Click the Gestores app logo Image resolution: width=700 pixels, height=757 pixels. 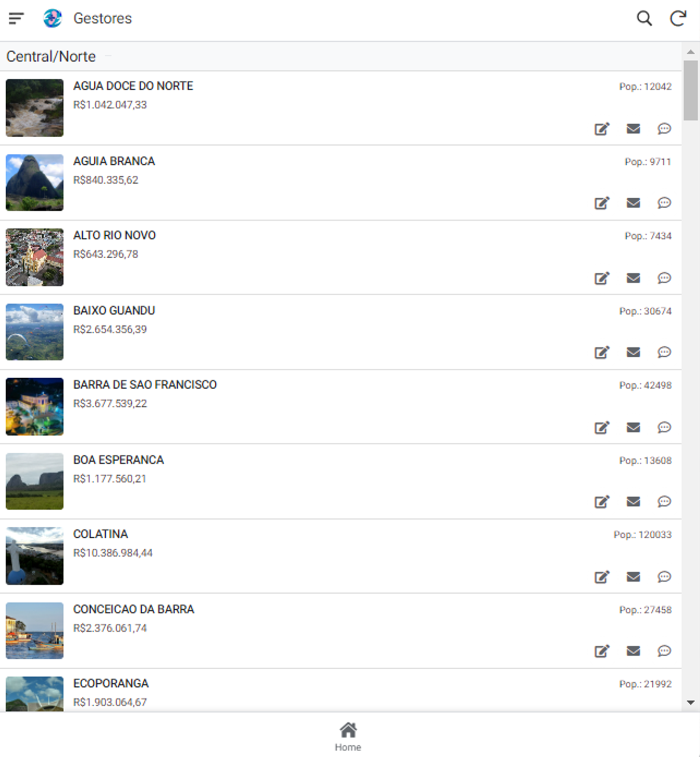(x=52, y=18)
